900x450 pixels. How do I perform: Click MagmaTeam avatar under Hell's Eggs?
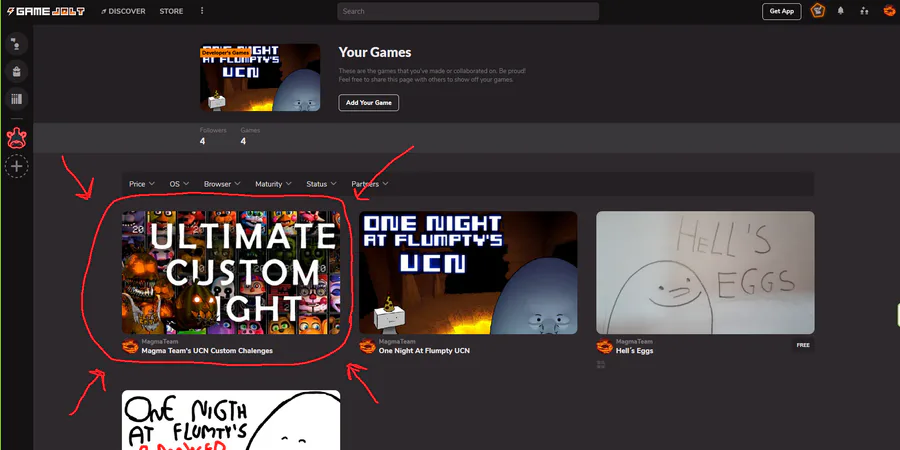coord(604,346)
